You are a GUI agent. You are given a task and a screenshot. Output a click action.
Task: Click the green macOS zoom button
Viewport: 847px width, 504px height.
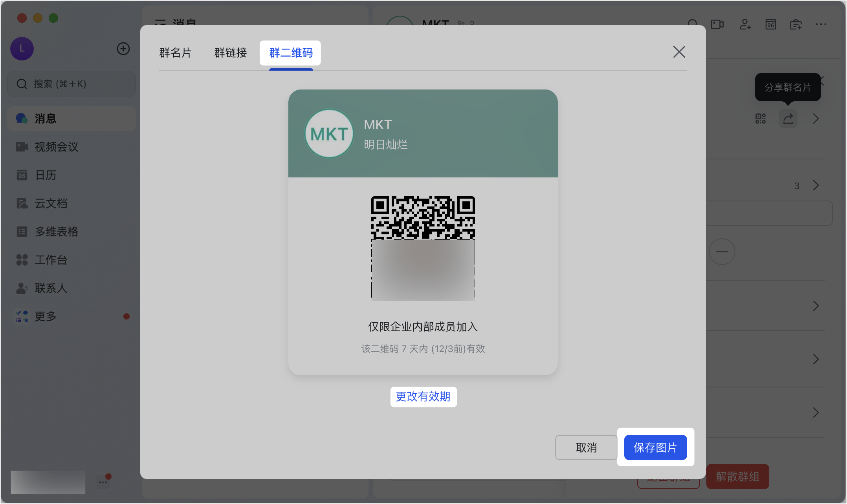point(53,18)
